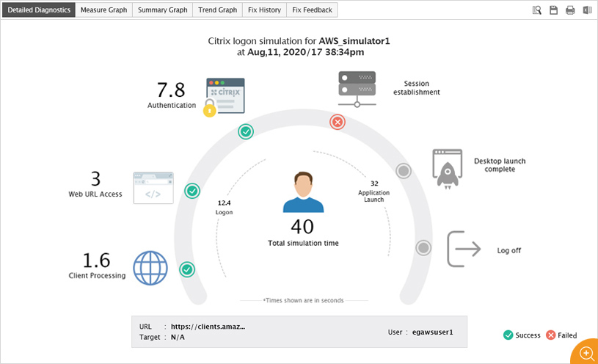Click the red failed marker for Session establishment
Image resolution: width=598 pixels, height=364 pixels.
point(338,122)
